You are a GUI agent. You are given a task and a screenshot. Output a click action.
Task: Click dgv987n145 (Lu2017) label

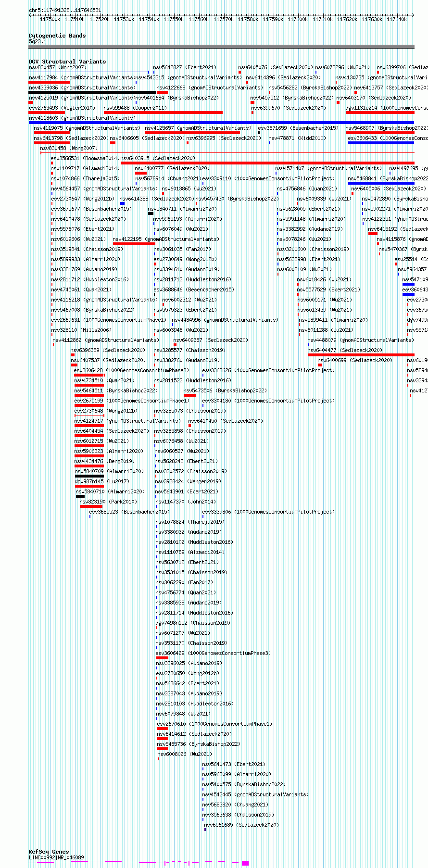(102, 481)
